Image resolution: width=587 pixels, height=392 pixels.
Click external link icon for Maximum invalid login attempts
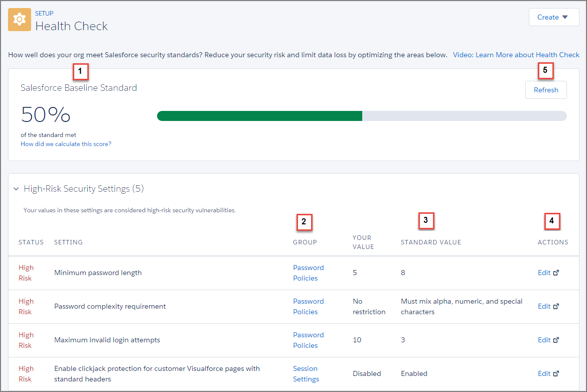click(556, 340)
